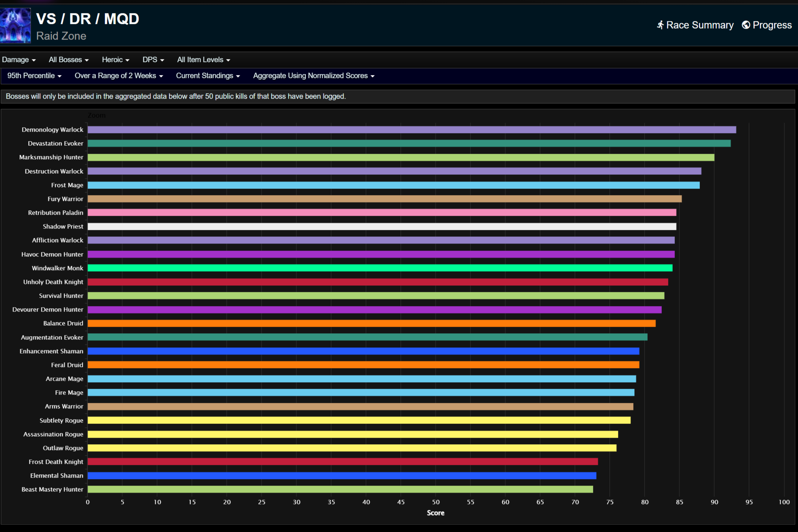Open the 95th Percentile dropdown

pos(34,76)
